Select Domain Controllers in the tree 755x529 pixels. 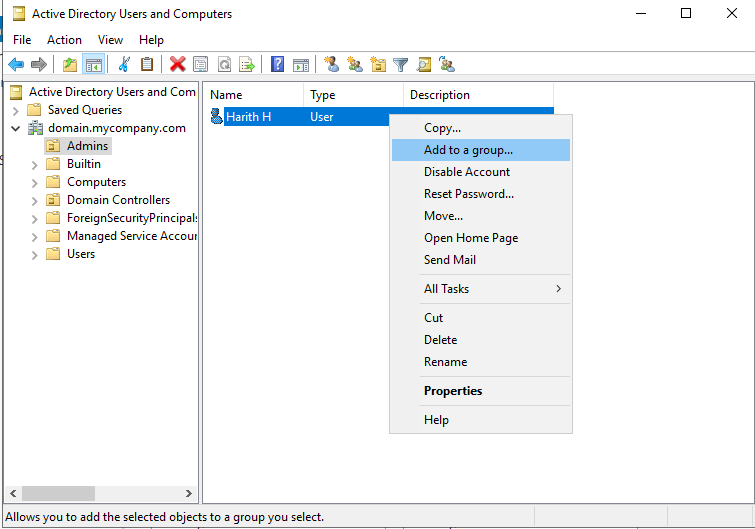[x=118, y=200]
